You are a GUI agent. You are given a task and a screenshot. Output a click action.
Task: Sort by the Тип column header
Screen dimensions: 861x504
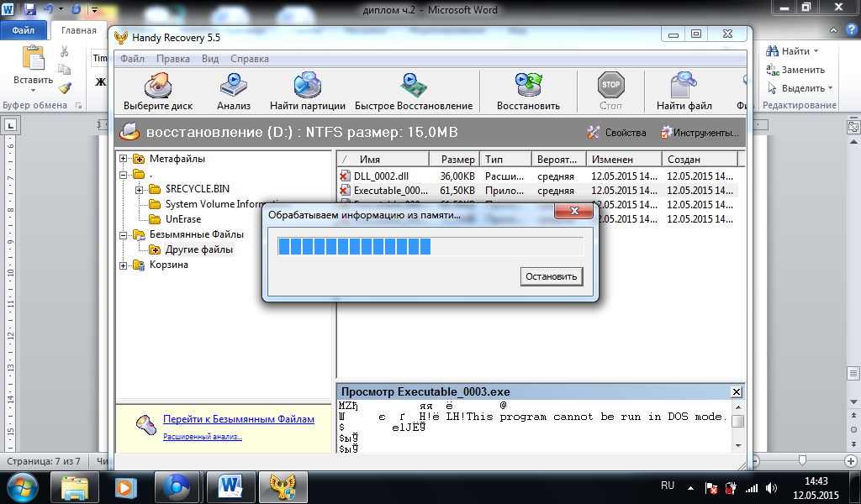pos(505,159)
